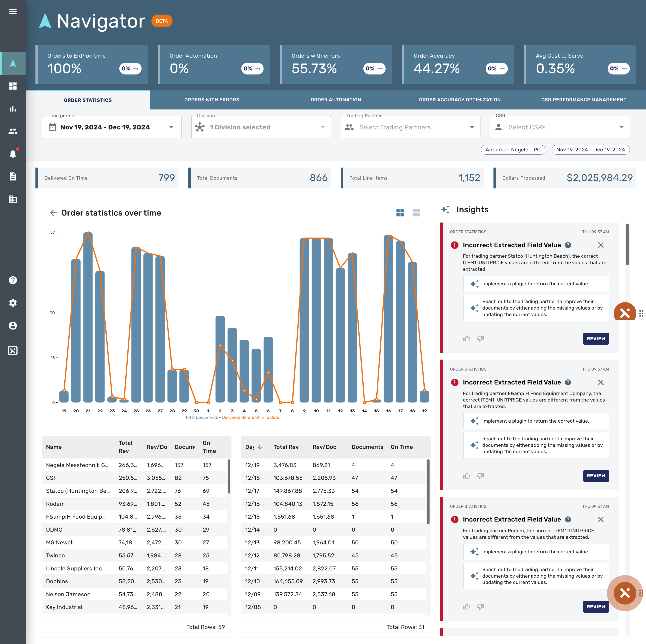Open the Select Trading Partners dropdown
646x644 pixels.
click(x=410, y=127)
